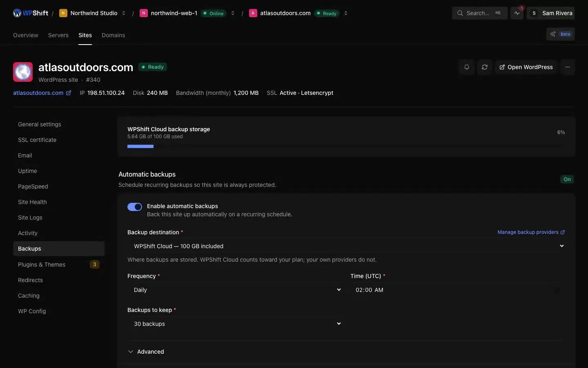Open Redirects in sidebar
588x368 pixels.
coord(59,280)
